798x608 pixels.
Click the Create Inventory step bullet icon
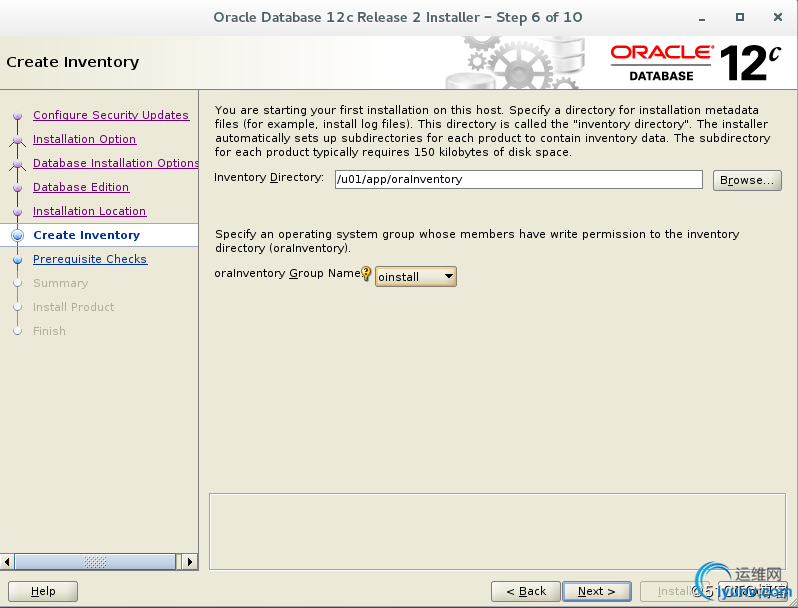pyautogui.click(x=17, y=235)
